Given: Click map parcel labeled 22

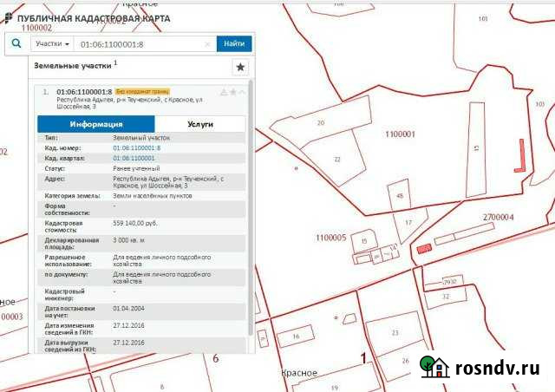Looking at the screenshot, I should pyautogui.click(x=337, y=159).
